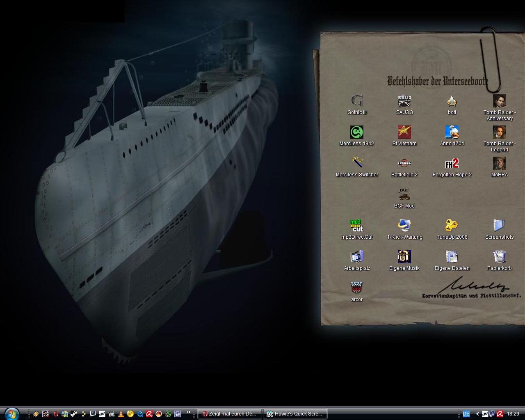Launch SAU3.3 from the desktop
This screenshot has height=420, width=525.
tap(404, 105)
